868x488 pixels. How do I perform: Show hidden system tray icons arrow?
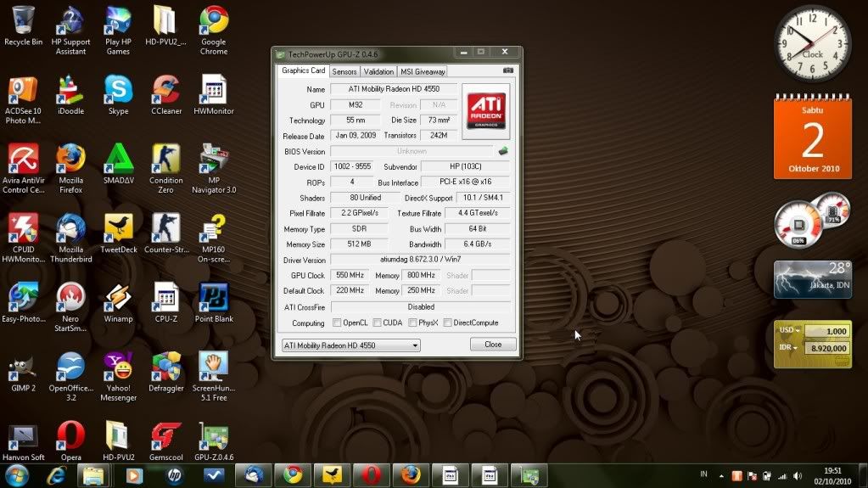721,476
